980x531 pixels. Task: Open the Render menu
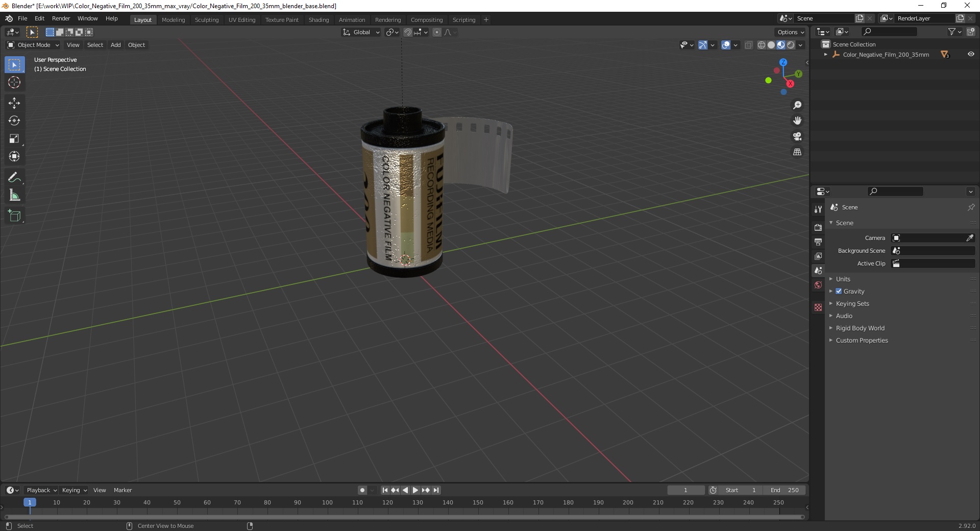(61, 18)
